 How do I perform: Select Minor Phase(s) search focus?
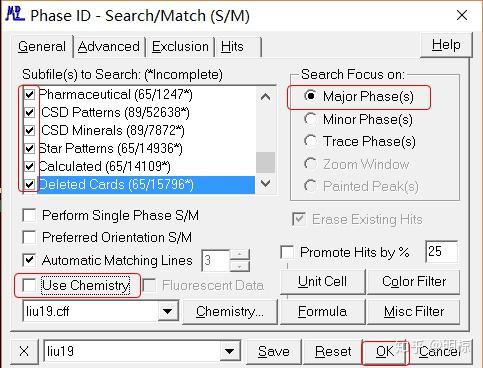310,119
